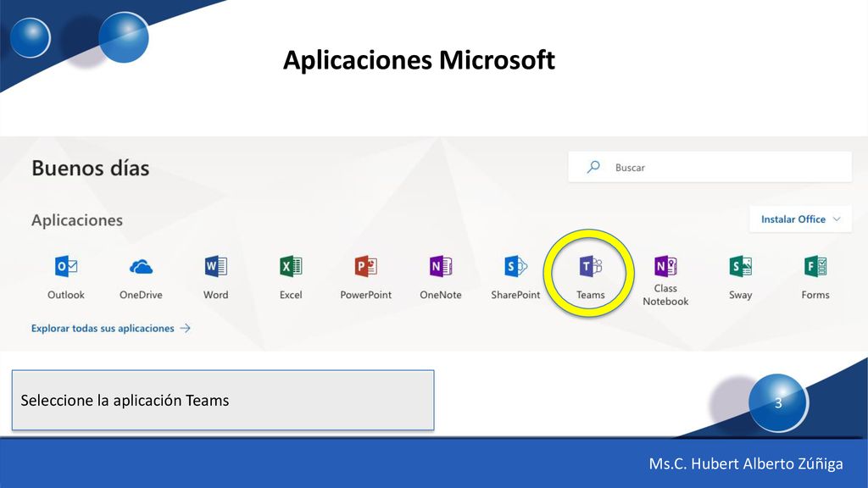Image resolution: width=868 pixels, height=488 pixels.
Task: Click the arrow next to Explorar todas sus aplicaciones
Action: [x=185, y=328]
